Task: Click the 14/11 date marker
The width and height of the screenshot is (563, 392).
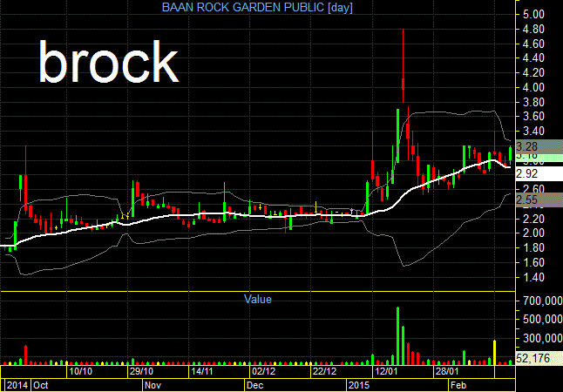Action: coord(202,371)
